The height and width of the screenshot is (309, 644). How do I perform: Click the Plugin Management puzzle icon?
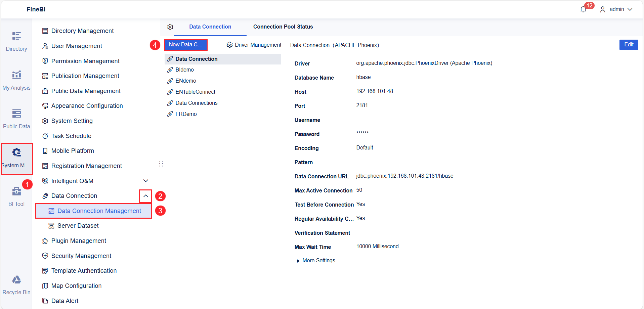45,241
